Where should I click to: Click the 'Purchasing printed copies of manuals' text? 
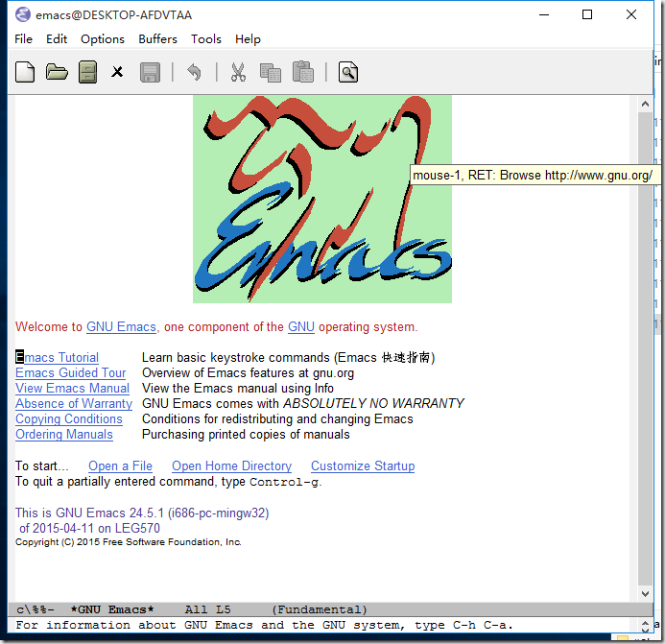click(x=246, y=434)
